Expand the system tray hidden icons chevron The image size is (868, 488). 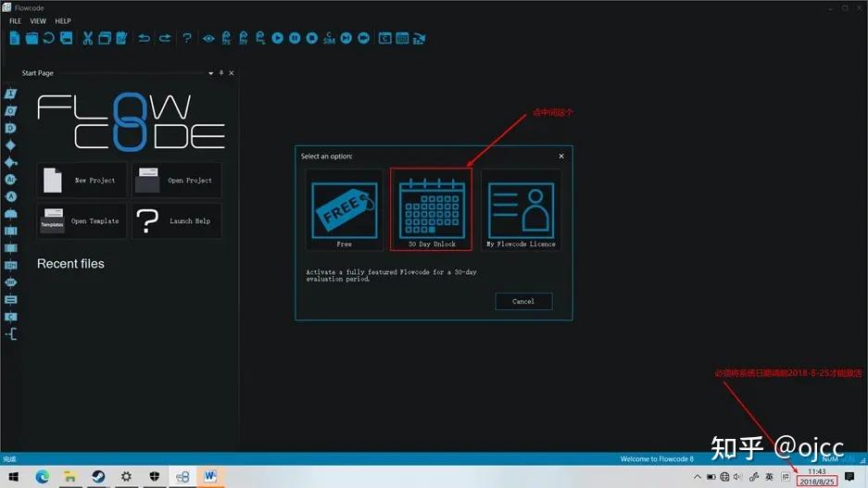pos(697,476)
